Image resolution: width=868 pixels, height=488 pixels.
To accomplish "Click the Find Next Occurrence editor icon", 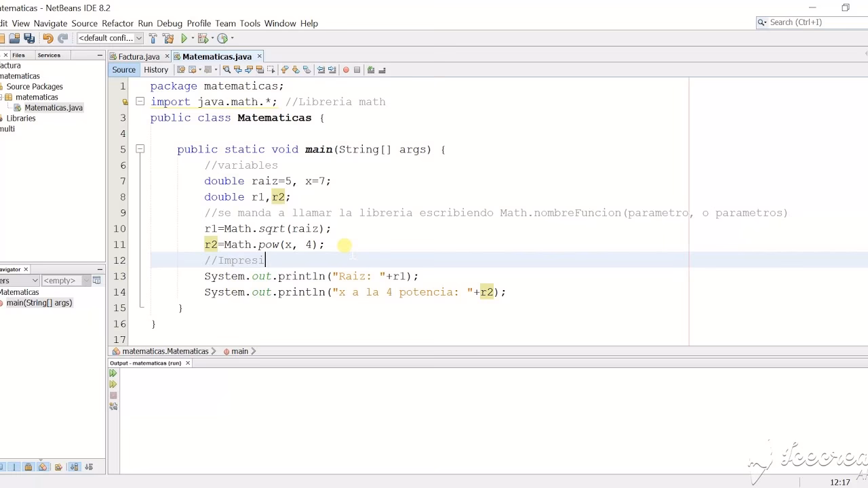I will point(250,70).
